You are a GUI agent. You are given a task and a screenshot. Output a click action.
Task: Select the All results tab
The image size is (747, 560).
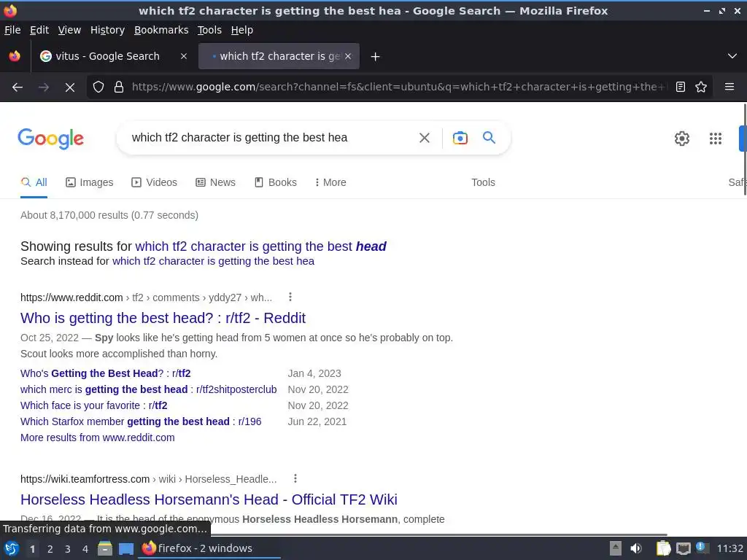(34, 182)
